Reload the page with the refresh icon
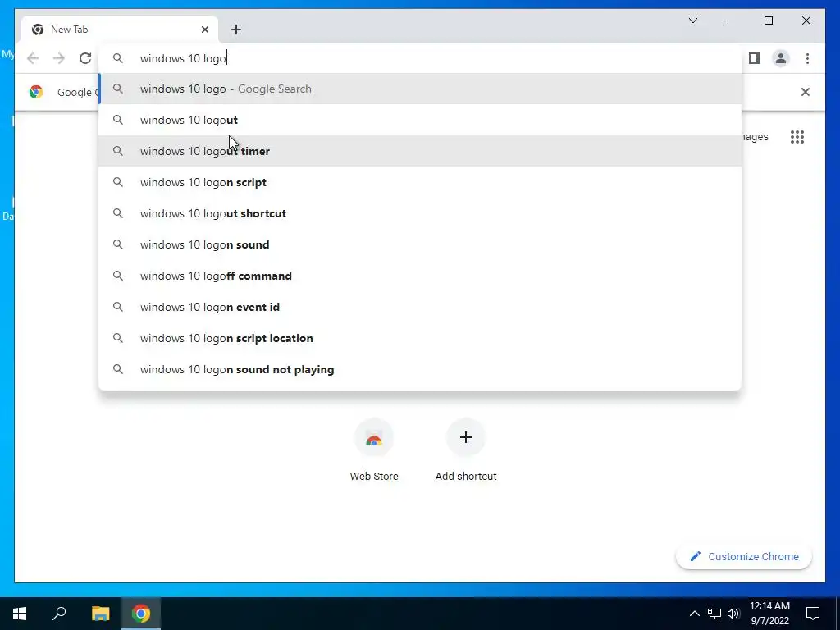 pos(85,58)
